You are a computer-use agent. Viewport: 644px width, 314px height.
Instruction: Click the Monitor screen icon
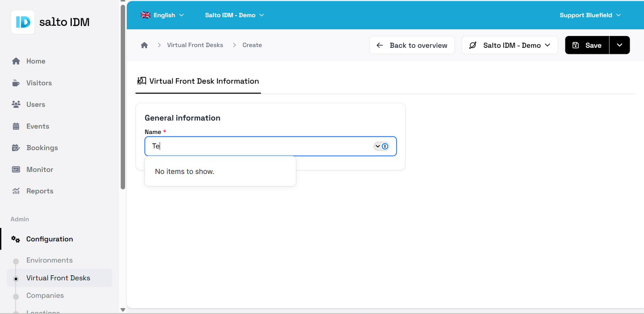pos(16,169)
